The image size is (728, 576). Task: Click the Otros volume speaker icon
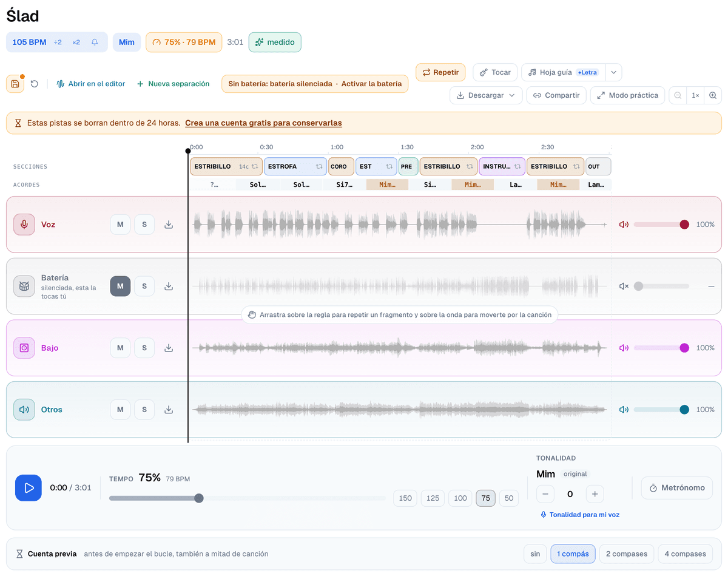(624, 410)
